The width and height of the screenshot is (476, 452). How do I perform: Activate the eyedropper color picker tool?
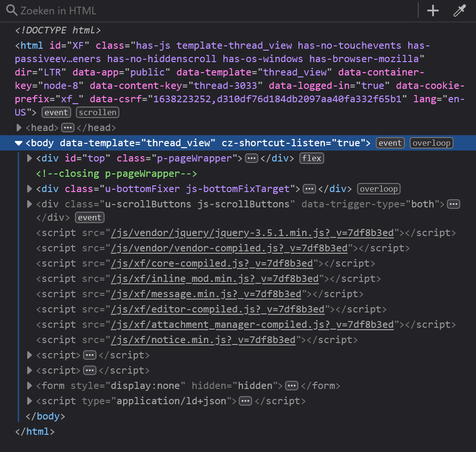459,11
